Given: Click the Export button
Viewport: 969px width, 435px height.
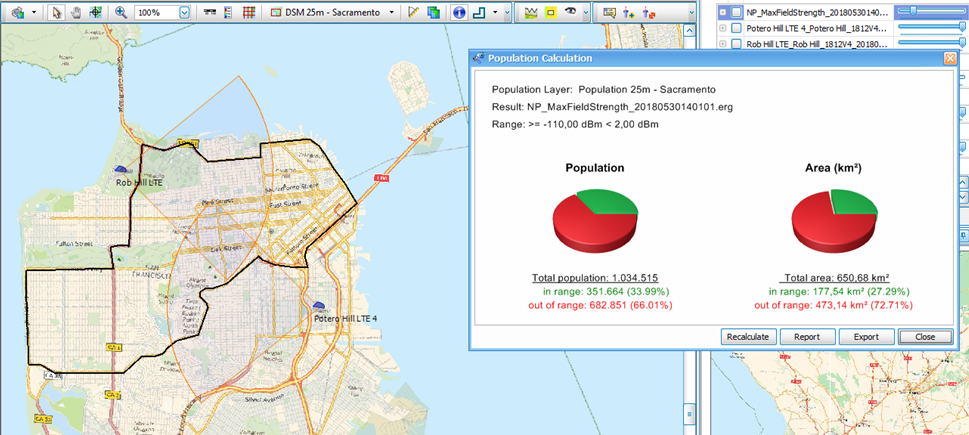Looking at the screenshot, I should click(866, 337).
